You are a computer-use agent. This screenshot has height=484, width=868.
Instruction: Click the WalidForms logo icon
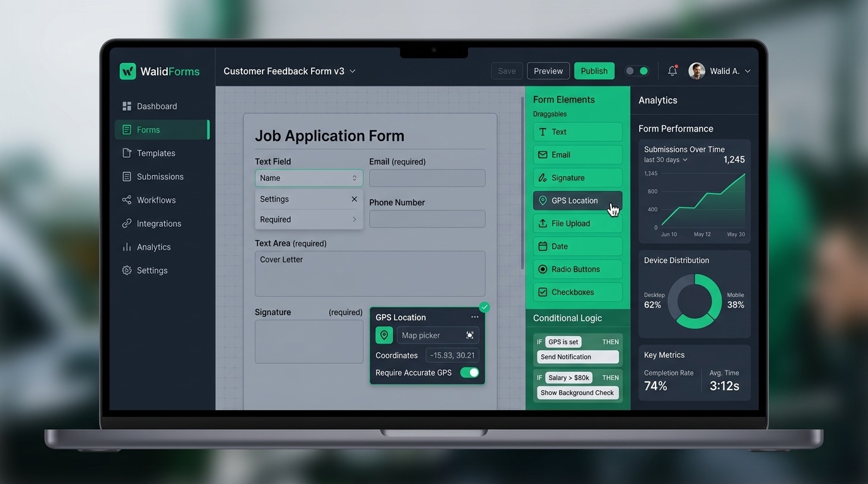pyautogui.click(x=127, y=71)
